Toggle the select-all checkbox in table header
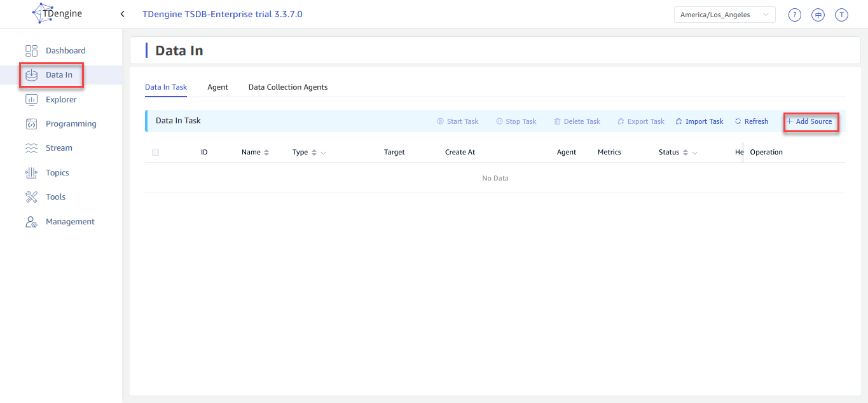Viewport: 868px width, 403px height. (156, 153)
